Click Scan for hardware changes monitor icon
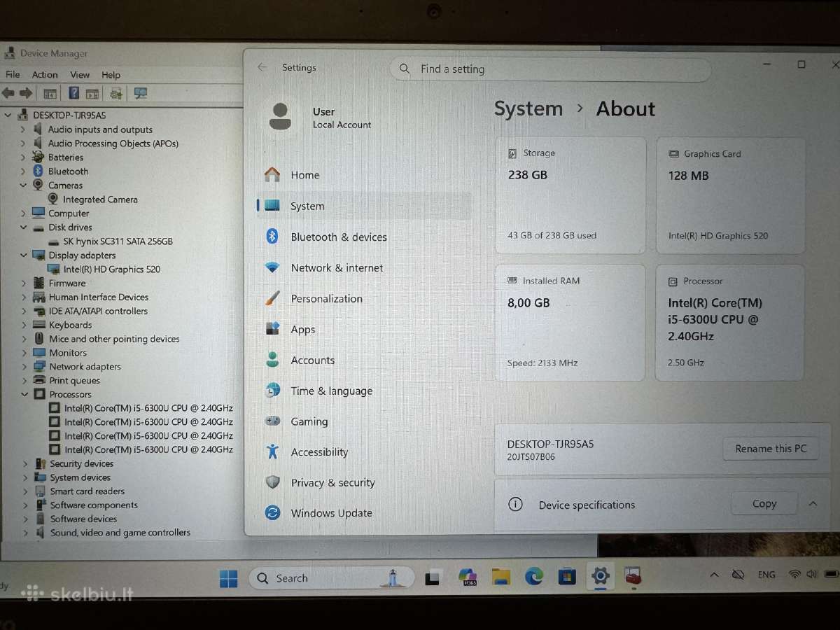The image size is (840, 630). 141,93
